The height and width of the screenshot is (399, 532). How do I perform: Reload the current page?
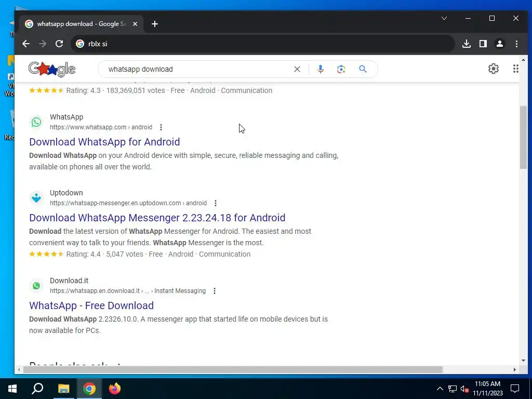click(59, 44)
